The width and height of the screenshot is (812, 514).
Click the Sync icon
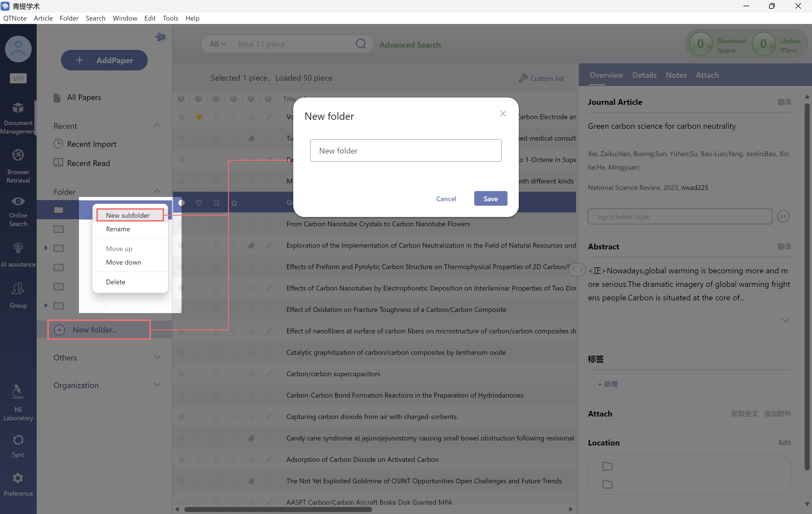tap(18, 440)
